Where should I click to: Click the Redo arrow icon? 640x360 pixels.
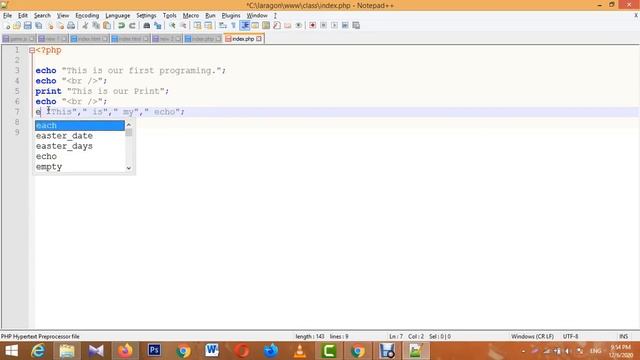[132, 25]
